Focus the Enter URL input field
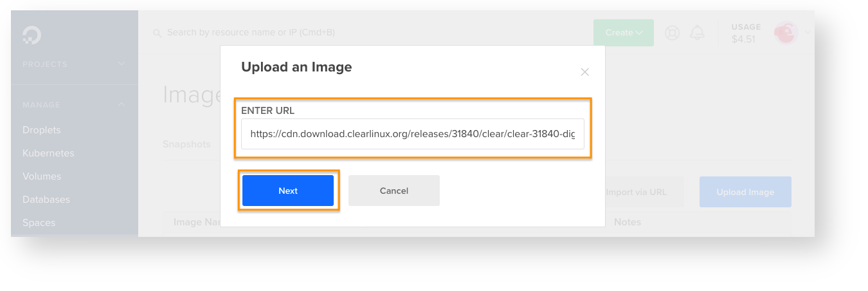 pyautogui.click(x=413, y=134)
